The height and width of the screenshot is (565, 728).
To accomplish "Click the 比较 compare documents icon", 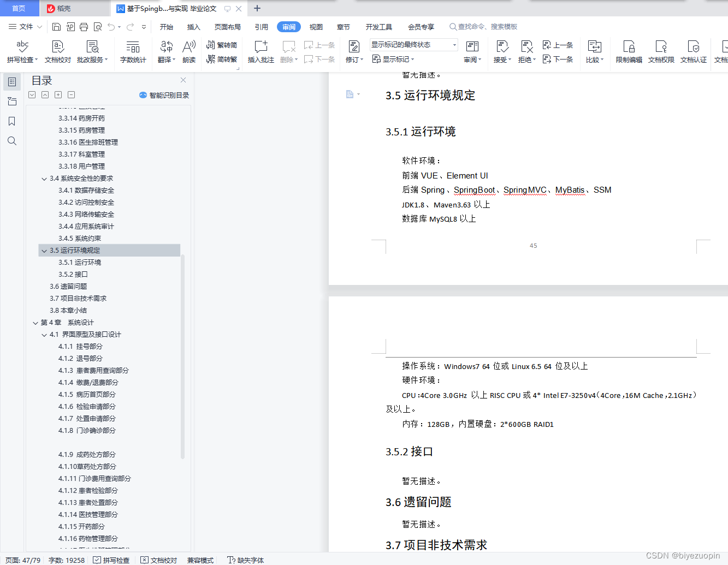I will tap(594, 47).
